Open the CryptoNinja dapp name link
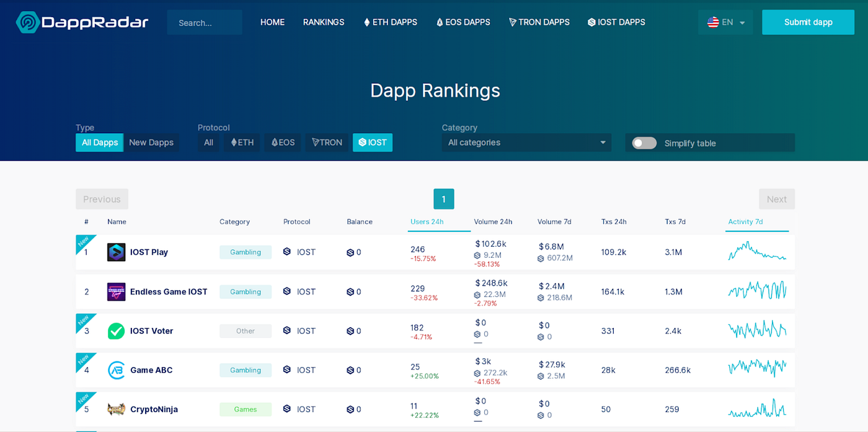This screenshot has width=868, height=432. [154, 410]
